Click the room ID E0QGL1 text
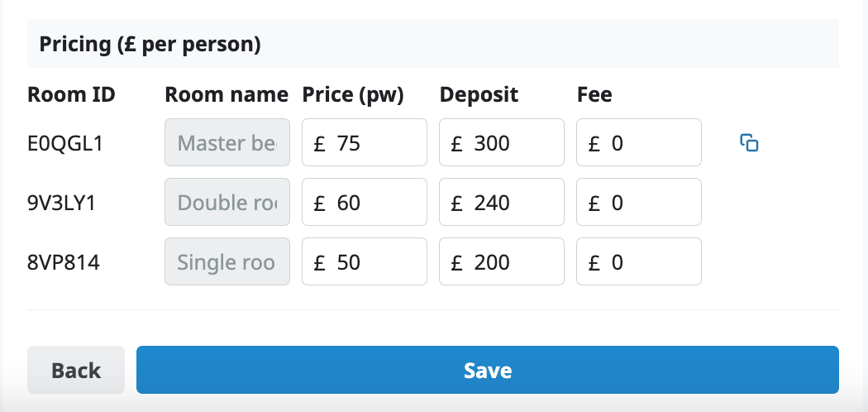868x412 pixels. [64, 143]
